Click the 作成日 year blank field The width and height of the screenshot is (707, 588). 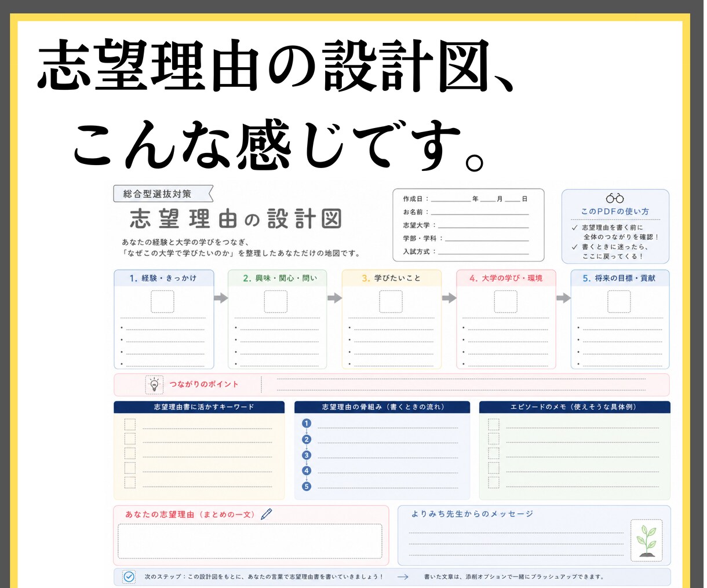click(x=451, y=199)
